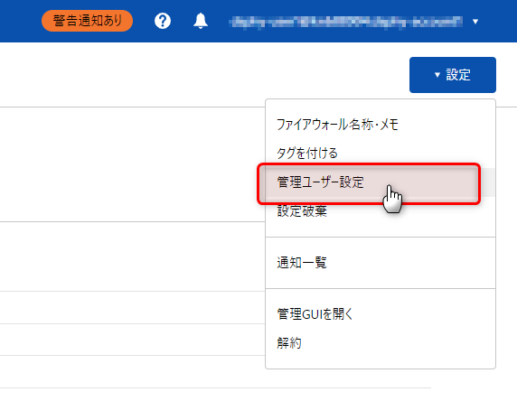Image resolution: width=517 pixels, height=420 pixels.
Task: Expand the account menu arrow in header
Action: click(x=475, y=22)
